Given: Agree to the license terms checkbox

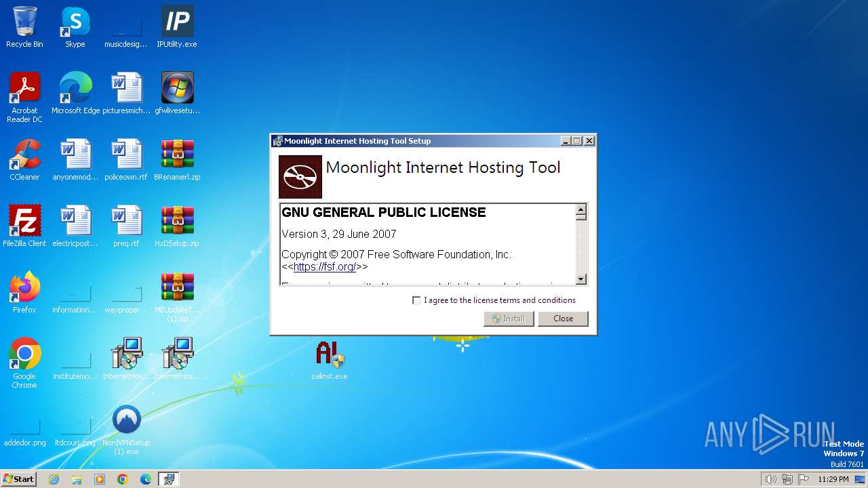Looking at the screenshot, I should pyautogui.click(x=416, y=300).
